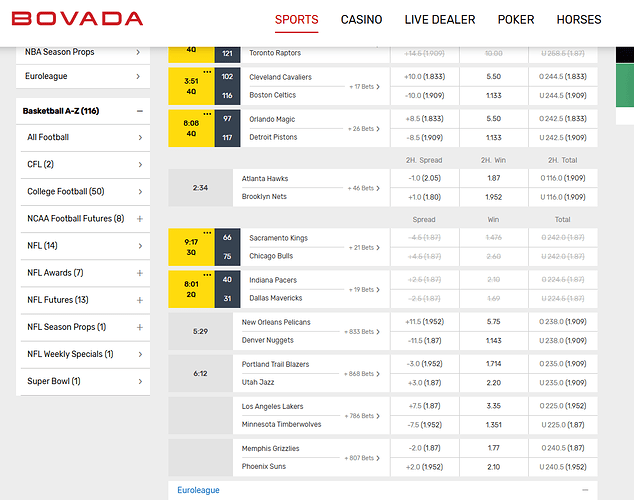Bet Los Angeles Lakers win at 3.35
Screen dimensions: 634x500
click(x=493, y=407)
